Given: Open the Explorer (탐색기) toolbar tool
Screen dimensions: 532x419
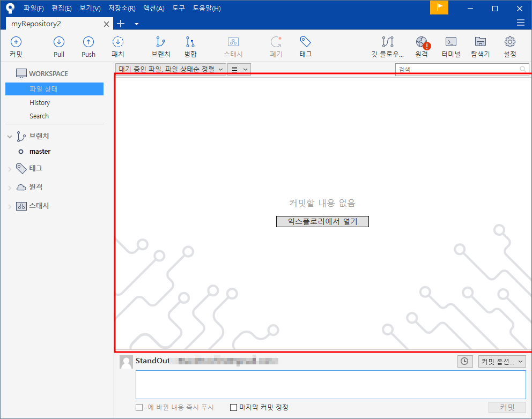Looking at the screenshot, I should 481,42.
